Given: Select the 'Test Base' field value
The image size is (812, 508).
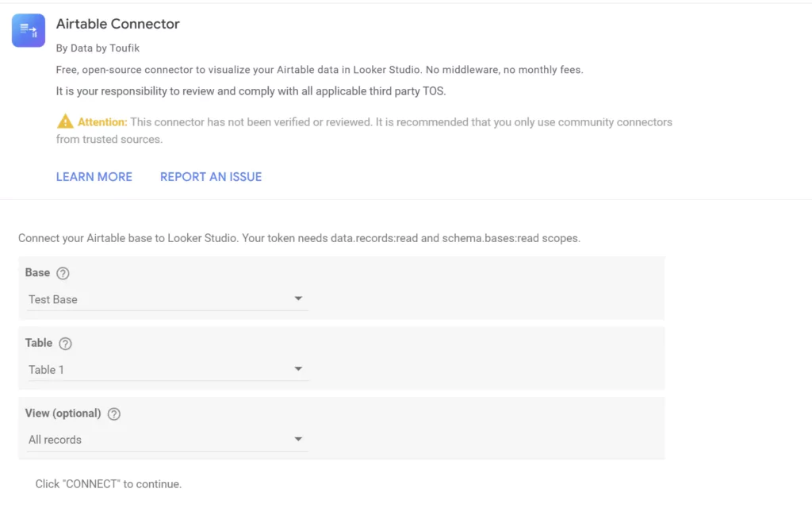Looking at the screenshot, I should (x=53, y=299).
